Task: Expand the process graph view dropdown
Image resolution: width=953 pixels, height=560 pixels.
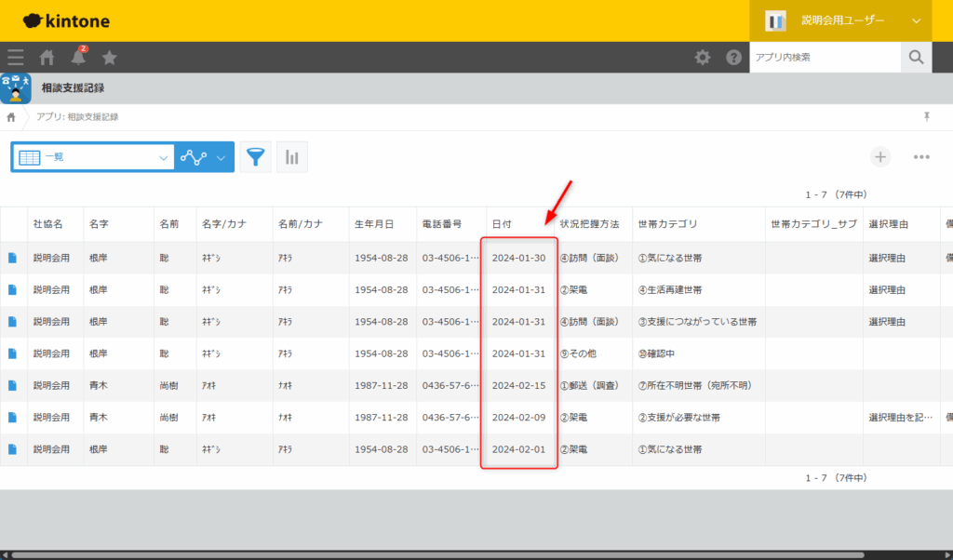Action: (204, 157)
